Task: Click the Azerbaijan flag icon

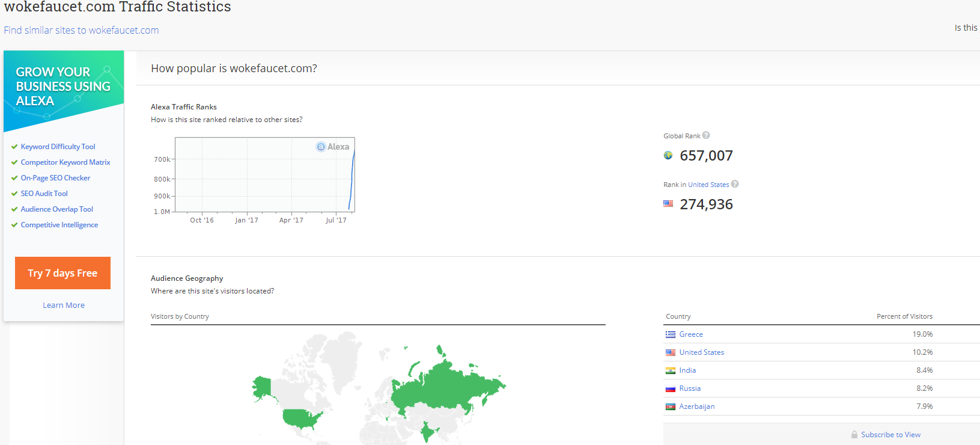Action: click(x=671, y=407)
